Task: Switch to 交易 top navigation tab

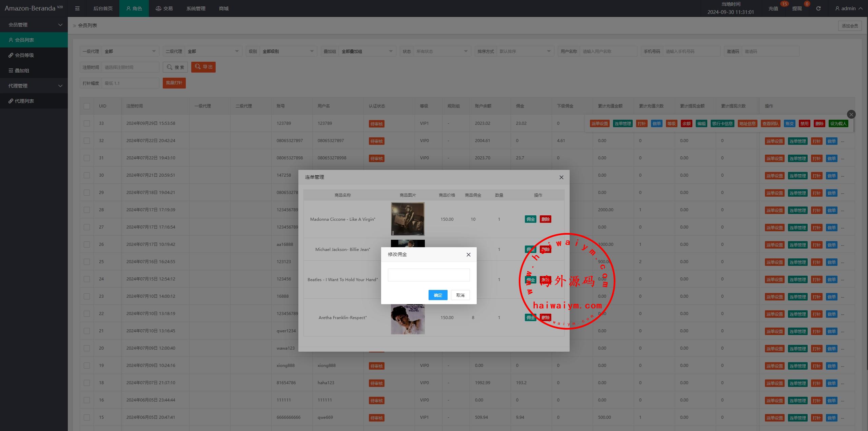Action: (x=164, y=8)
